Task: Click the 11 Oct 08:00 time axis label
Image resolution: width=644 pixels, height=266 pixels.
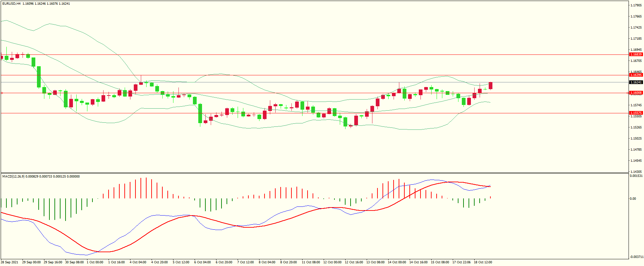Action: tap(311, 262)
